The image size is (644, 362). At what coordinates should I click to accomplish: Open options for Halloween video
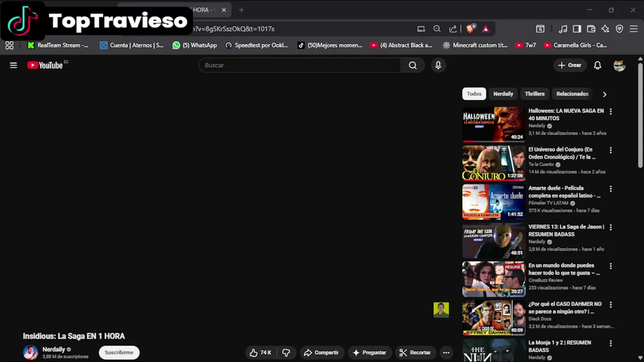click(611, 112)
